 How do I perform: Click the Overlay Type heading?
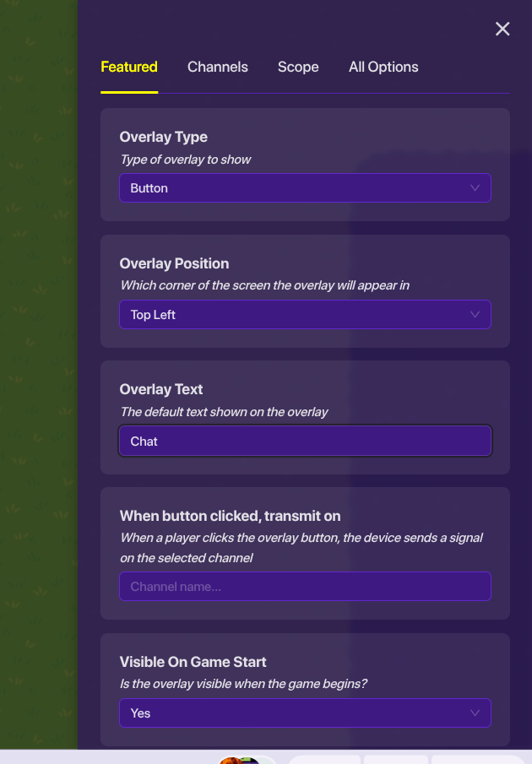164,137
